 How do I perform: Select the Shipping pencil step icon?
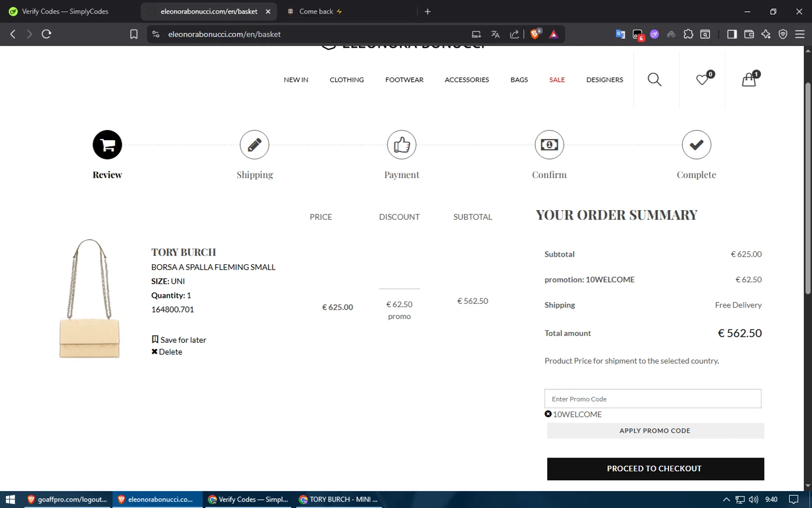pos(254,145)
